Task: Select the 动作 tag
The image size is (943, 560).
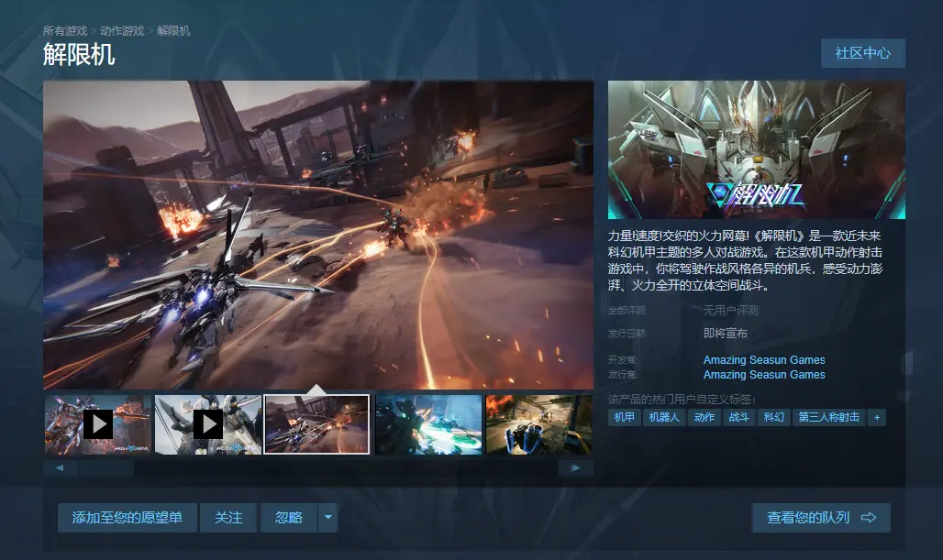Action: tap(704, 417)
